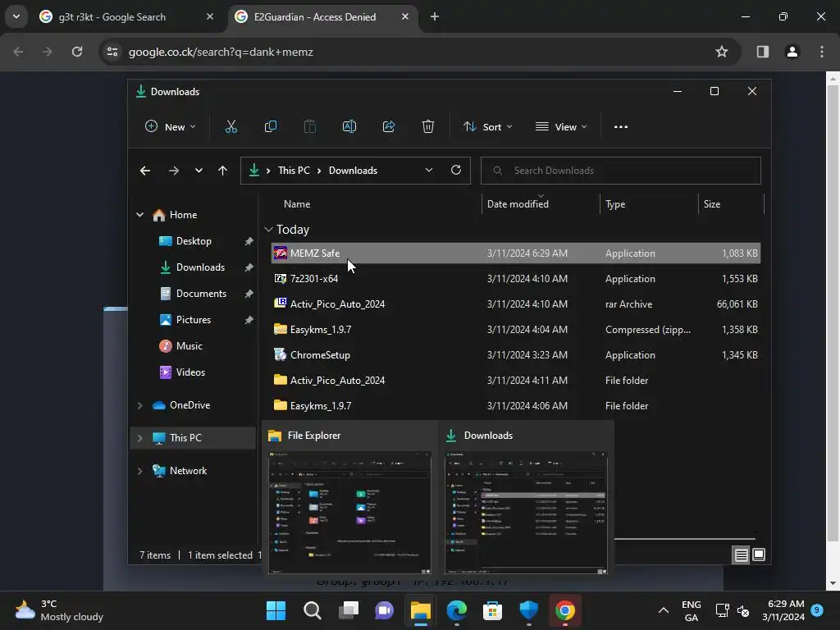Open Microsoft Store from taskbar

coord(492,610)
